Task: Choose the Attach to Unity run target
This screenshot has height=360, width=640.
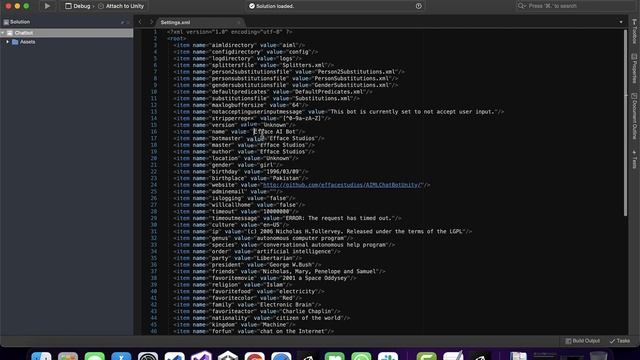Action: [121, 6]
